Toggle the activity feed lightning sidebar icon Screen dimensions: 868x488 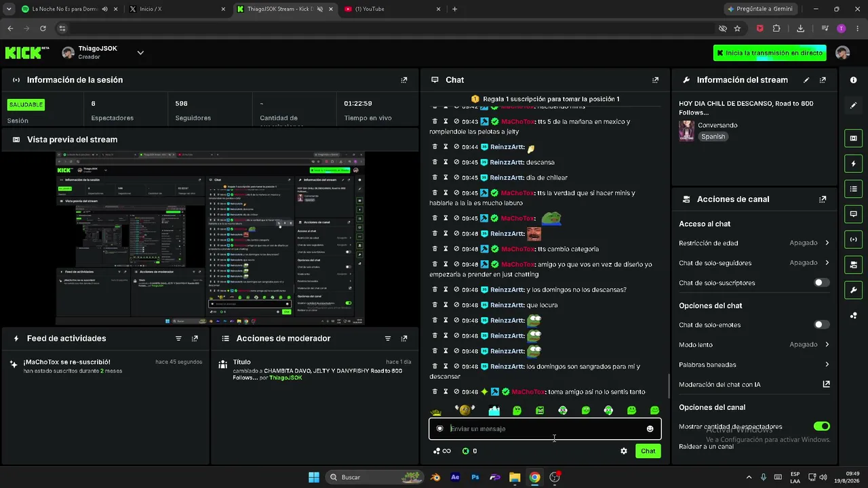[853, 163]
